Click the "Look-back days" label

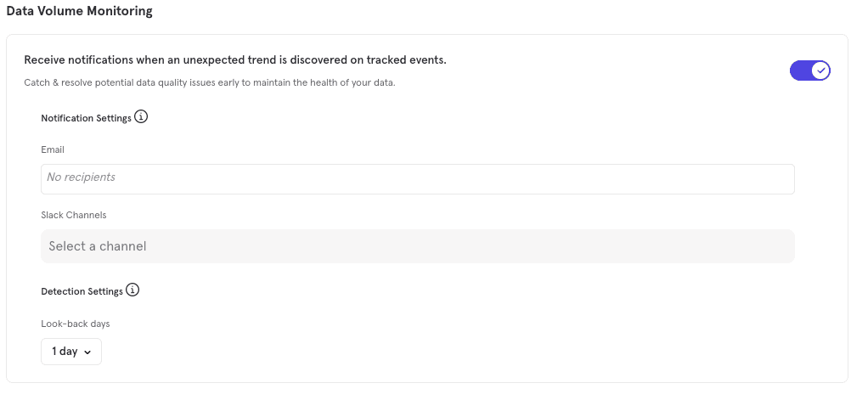[x=76, y=324]
